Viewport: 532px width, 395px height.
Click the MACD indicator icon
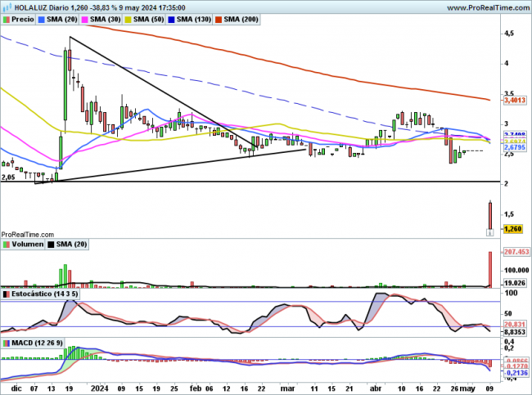click(x=7, y=342)
